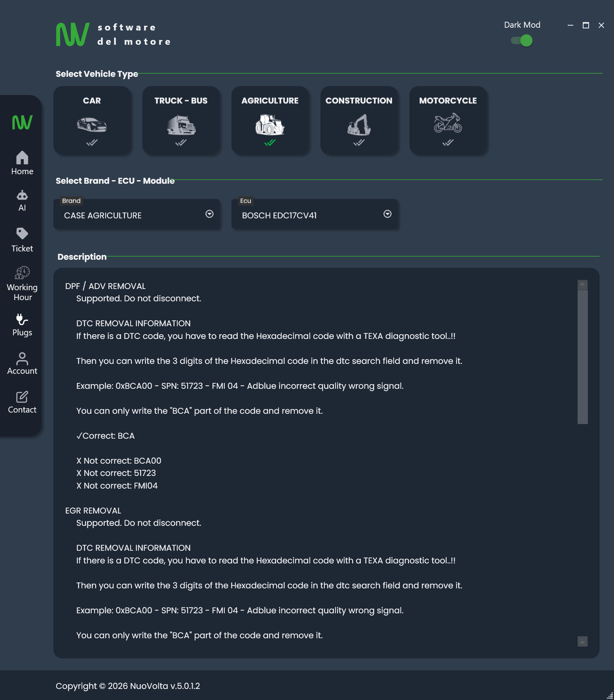614x700 pixels.
Task: Open the Ticket section
Action: (x=22, y=240)
